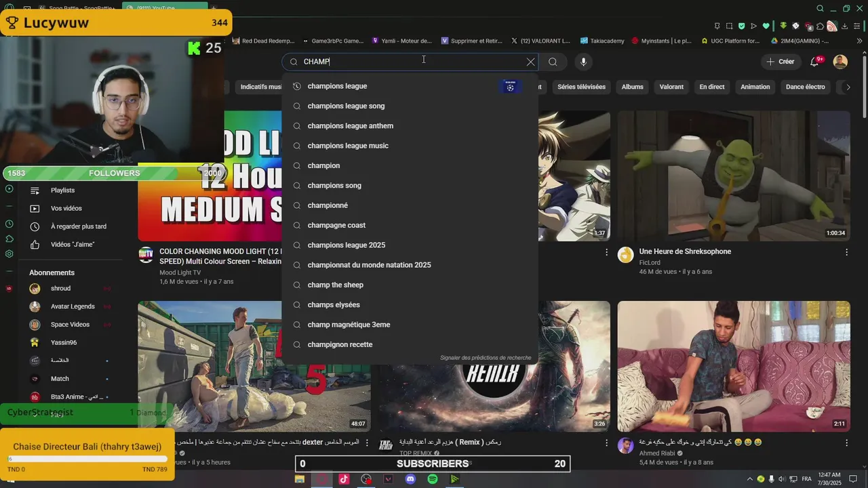This screenshot has width=868, height=488.
Task: Open the 2:11 pink sofa video thumbnail
Action: pyautogui.click(x=734, y=366)
